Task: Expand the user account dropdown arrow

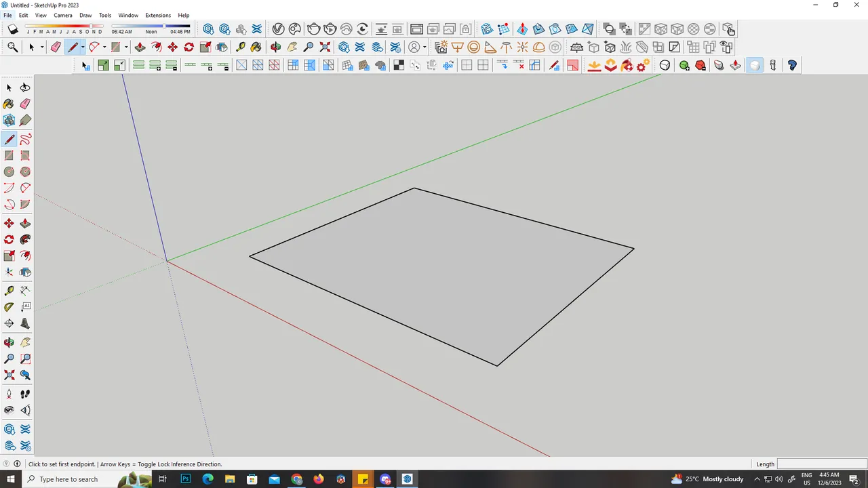Action: [x=425, y=47]
